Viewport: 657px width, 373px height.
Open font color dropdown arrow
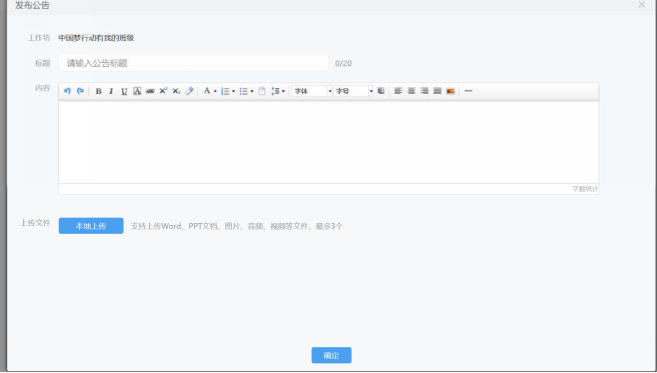point(215,91)
